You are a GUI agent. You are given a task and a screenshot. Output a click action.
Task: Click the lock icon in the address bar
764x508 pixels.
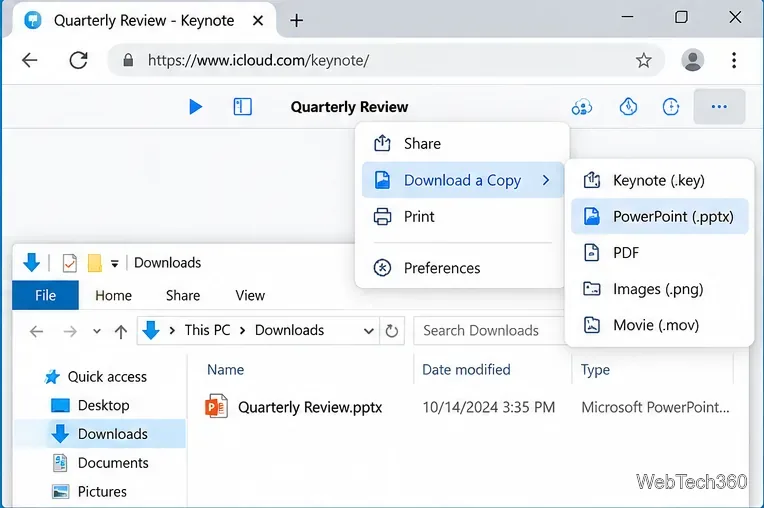[x=128, y=60]
